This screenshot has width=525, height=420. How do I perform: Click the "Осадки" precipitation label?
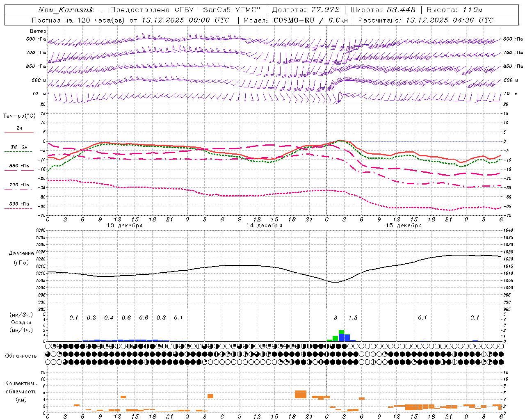[x=21, y=322]
